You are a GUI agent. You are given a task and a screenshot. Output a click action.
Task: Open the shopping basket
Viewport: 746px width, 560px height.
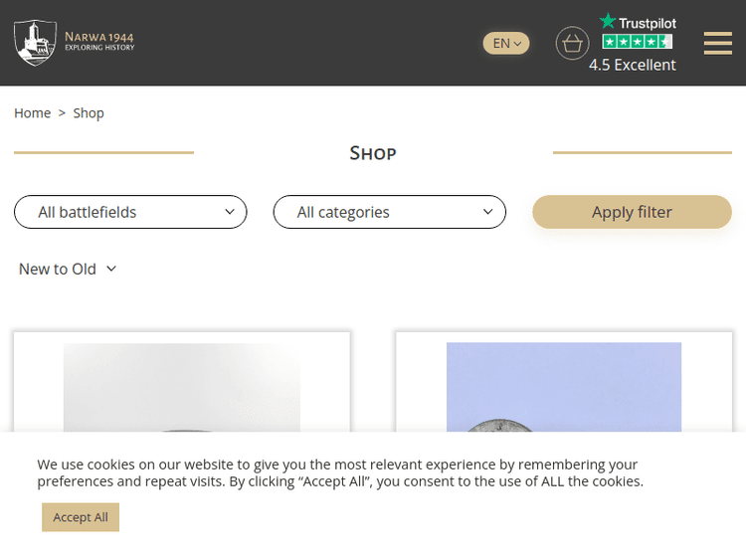pyautogui.click(x=572, y=44)
